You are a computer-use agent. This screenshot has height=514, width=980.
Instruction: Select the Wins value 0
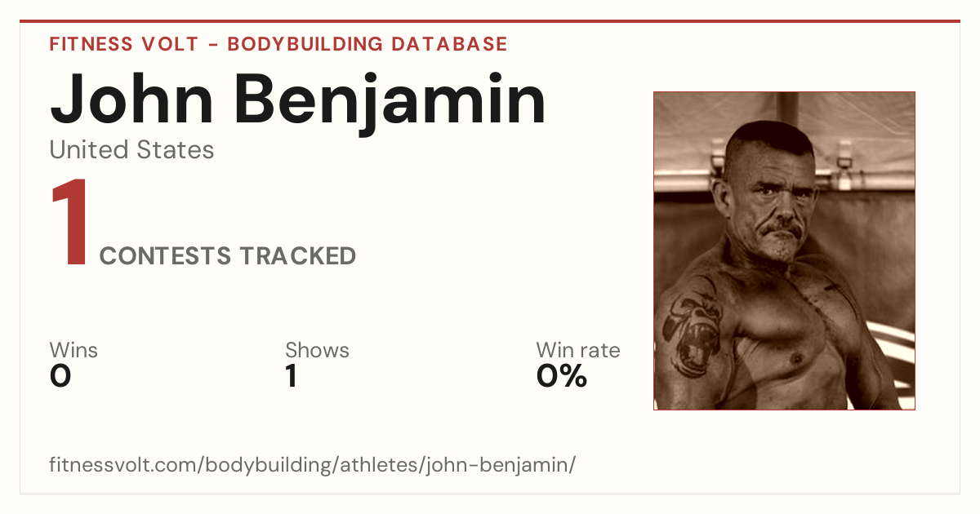60,376
